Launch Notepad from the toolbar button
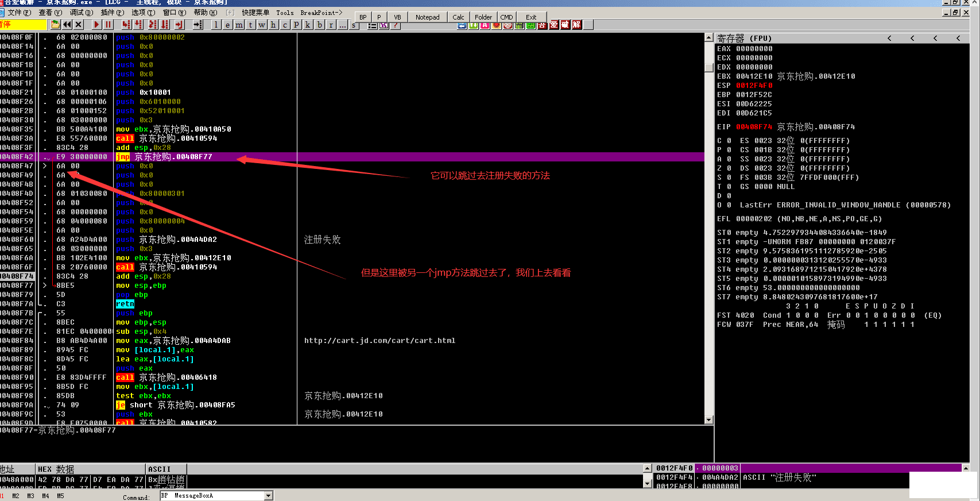 (428, 17)
